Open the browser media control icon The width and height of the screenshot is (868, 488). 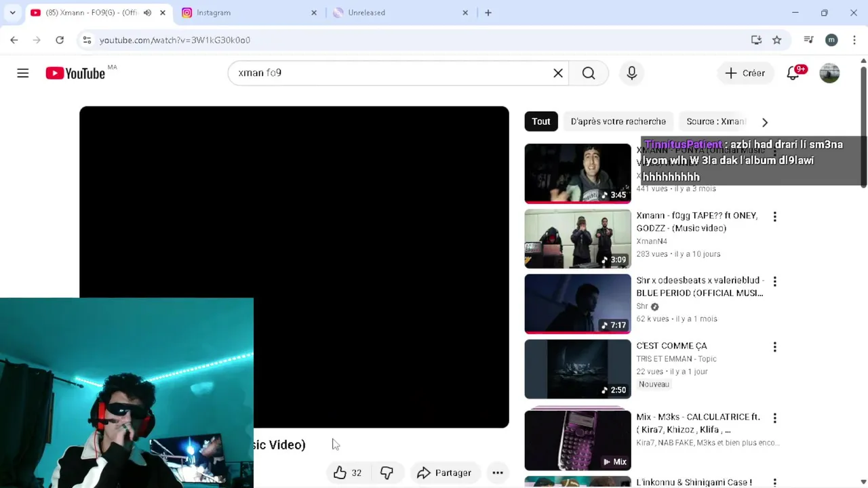pos(808,40)
